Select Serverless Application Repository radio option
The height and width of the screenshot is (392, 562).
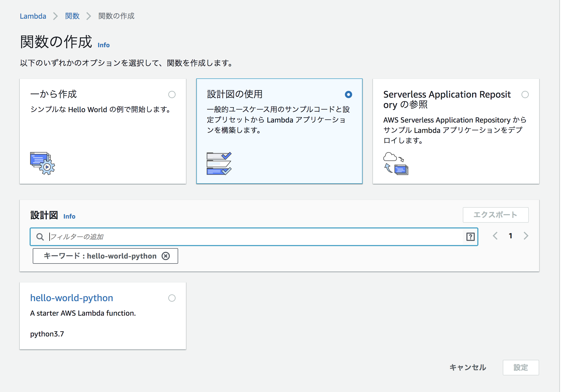tap(525, 94)
